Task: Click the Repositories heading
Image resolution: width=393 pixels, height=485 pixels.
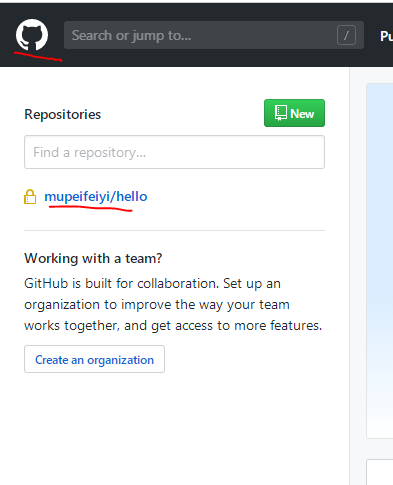Action: 62,114
